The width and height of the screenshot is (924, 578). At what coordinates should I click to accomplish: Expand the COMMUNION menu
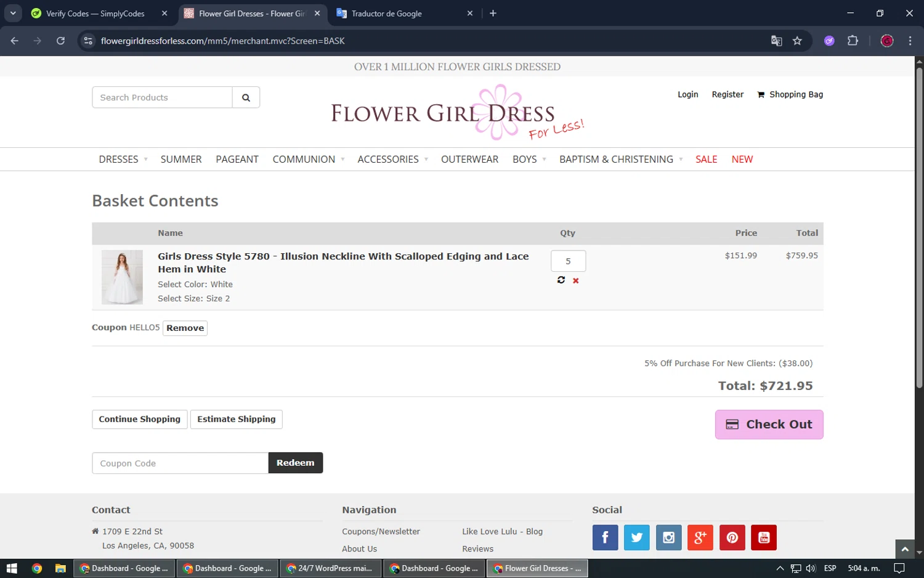tap(309, 159)
